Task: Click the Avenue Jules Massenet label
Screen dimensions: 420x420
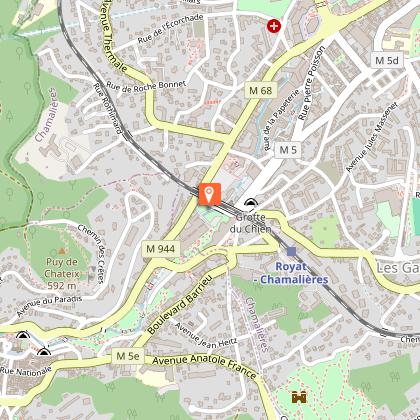Action: click(372, 137)
